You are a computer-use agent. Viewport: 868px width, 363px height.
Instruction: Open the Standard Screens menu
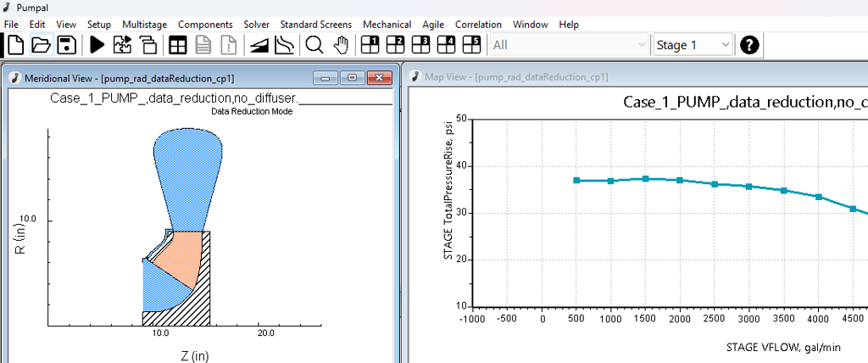pos(315,25)
